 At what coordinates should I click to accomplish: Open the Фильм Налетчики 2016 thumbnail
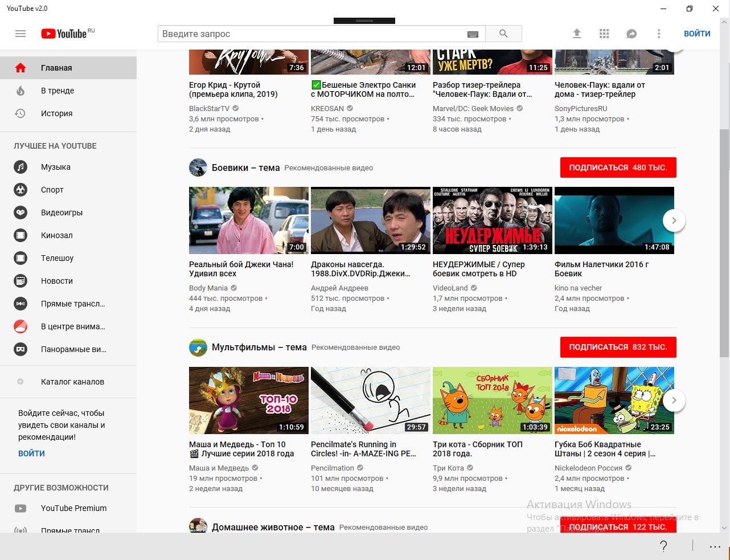(x=614, y=220)
